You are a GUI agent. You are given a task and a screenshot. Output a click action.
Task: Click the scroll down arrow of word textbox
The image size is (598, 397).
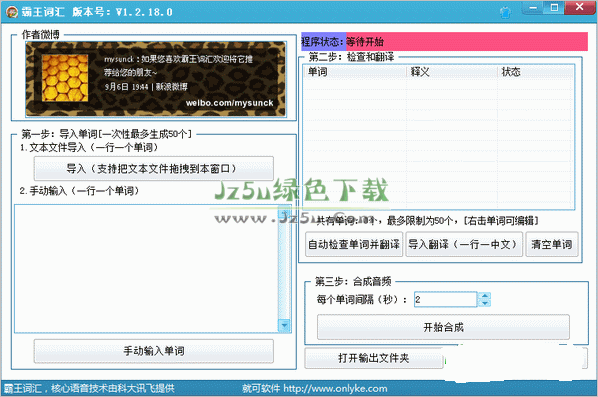[284, 325]
